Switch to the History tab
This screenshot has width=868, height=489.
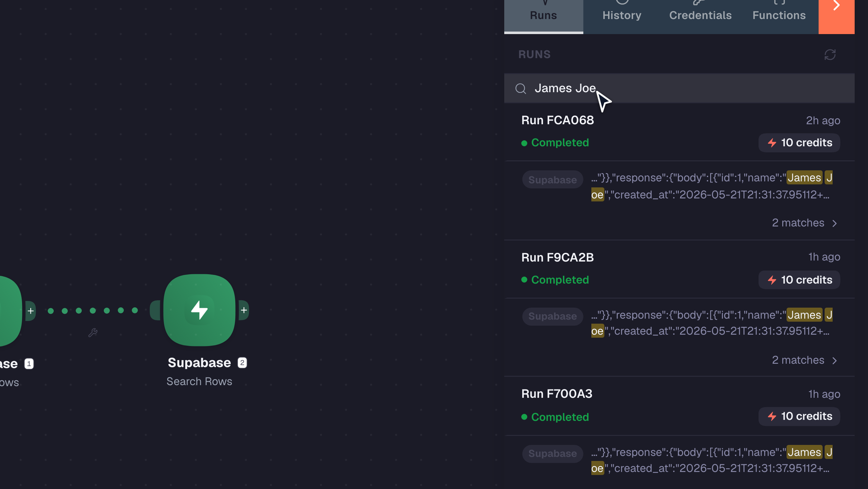(x=622, y=15)
